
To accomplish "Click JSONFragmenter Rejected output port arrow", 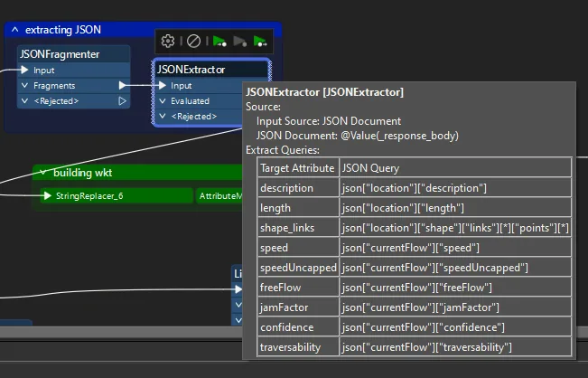I will (x=122, y=101).
